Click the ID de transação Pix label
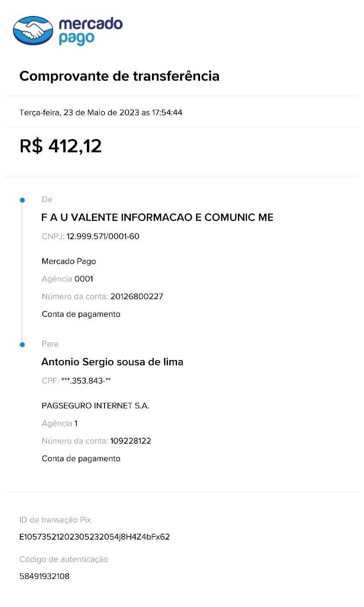Image resolution: width=364 pixels, height=607 pixels. 55,520
